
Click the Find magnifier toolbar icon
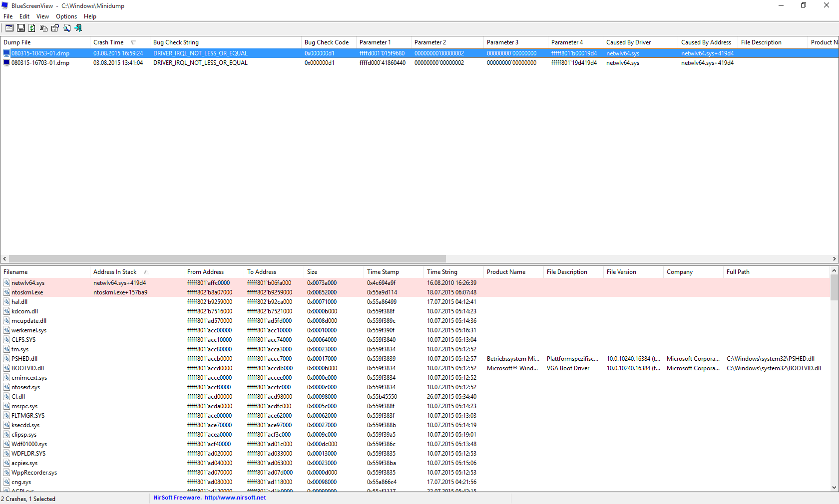pyautogui.click(x=67, y=28)
